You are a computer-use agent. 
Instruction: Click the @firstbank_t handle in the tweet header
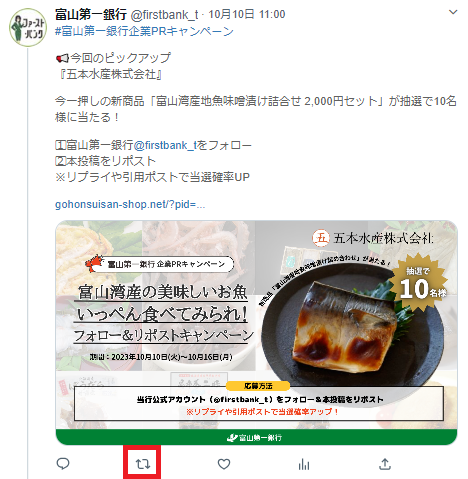click(x=165, y=15)
